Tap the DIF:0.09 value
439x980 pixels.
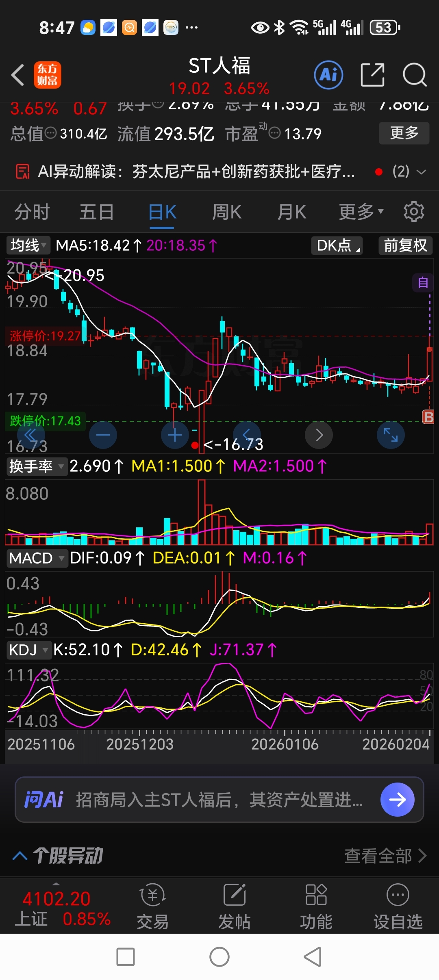pyautogui.click(x=107, y=558)
